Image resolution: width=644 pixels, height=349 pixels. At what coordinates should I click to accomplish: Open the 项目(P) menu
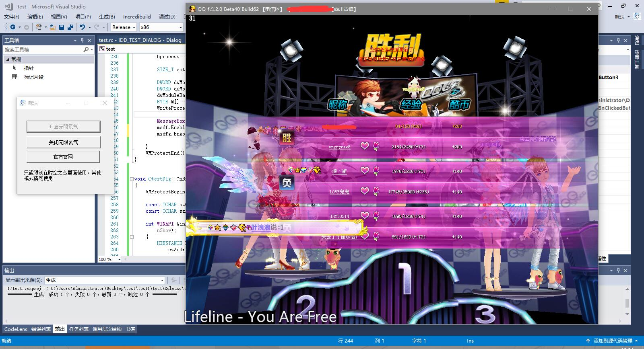click(x=83, y=16)
